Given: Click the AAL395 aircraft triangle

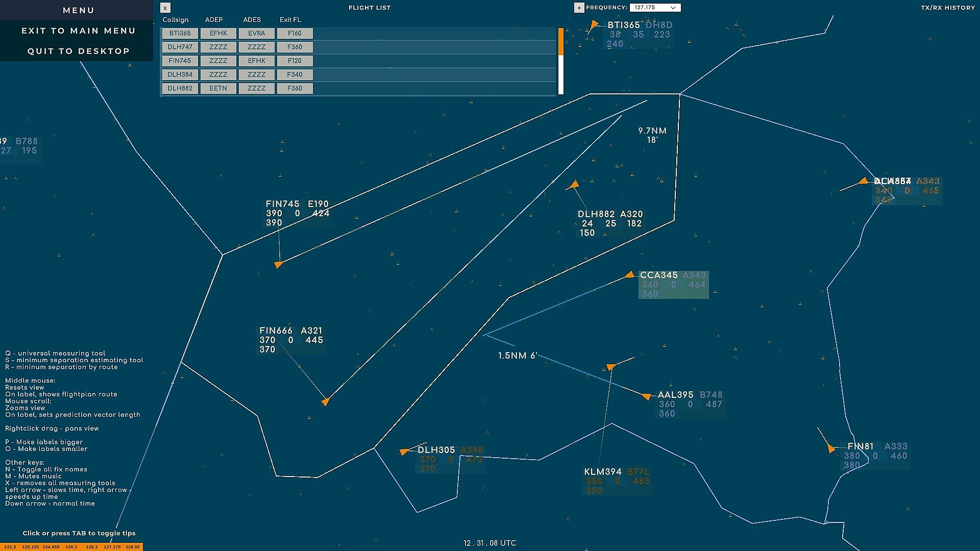Looking at the screenshot, I should coord(646,396).
